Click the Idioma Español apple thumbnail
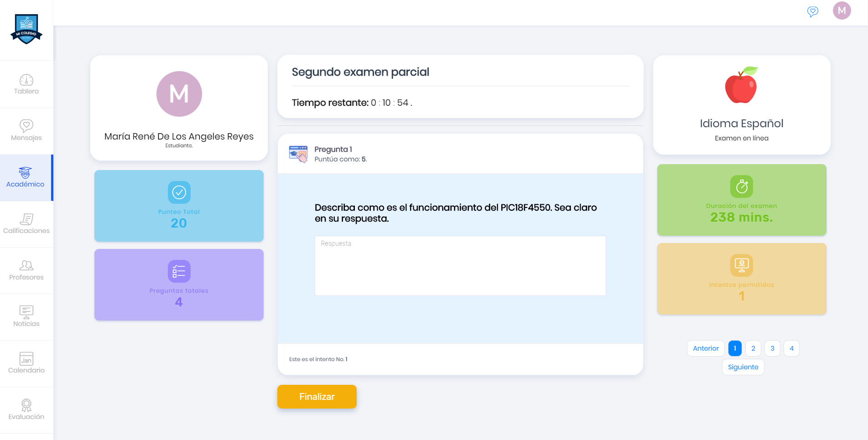This screenshot has width=868, height=440. click(x=741, y=85)
